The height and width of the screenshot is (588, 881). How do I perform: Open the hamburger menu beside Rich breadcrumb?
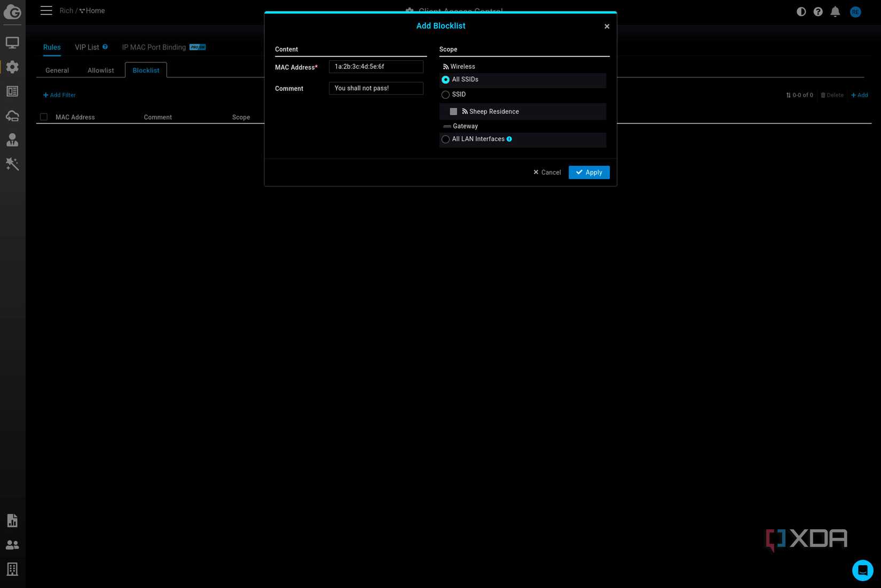46,10
